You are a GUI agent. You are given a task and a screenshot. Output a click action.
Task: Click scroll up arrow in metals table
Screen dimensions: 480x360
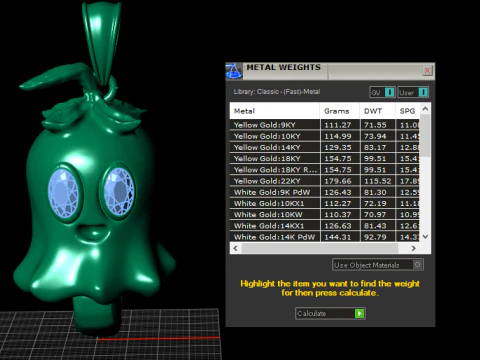coord(425,109)
